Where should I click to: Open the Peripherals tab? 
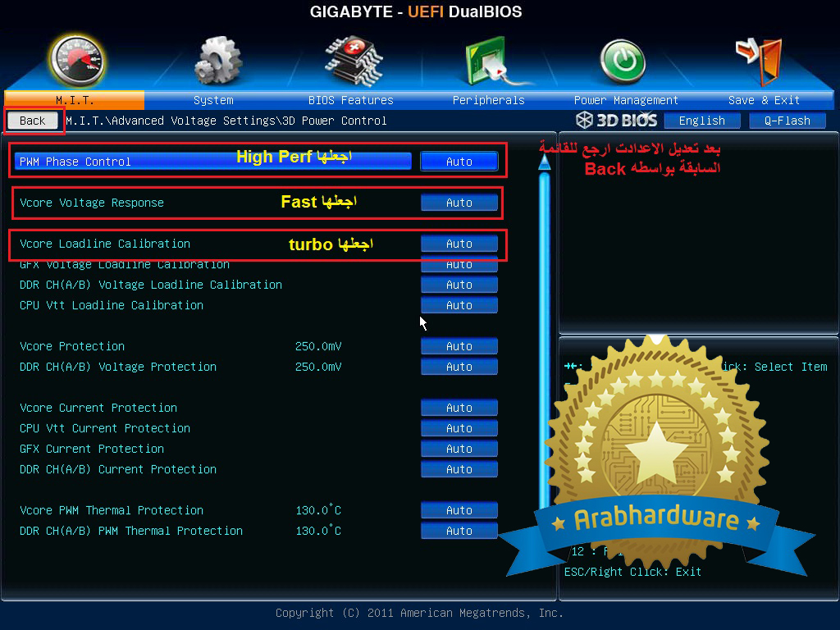pyautogui.click(x=489, y=100)
